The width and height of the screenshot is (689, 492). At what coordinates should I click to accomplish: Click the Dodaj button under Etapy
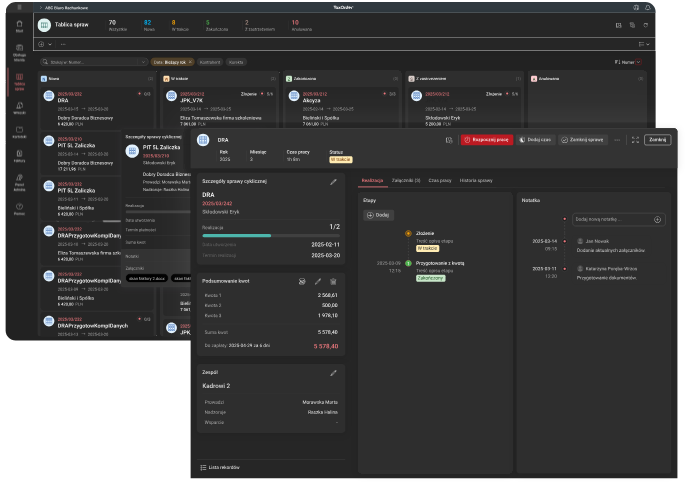click(378, 215)
